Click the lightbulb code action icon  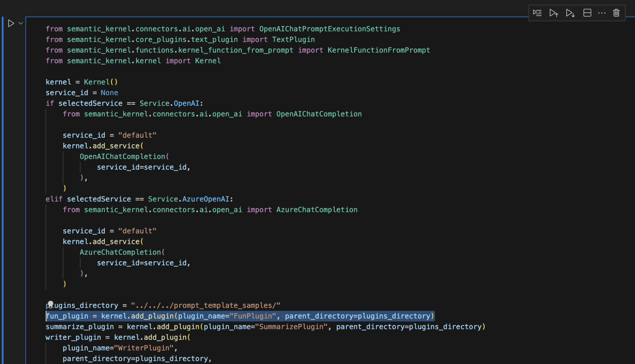point(51,304)
